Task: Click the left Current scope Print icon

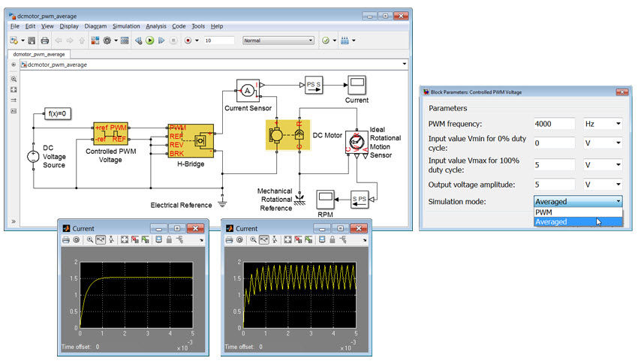Action: click(x=66, y=240)
